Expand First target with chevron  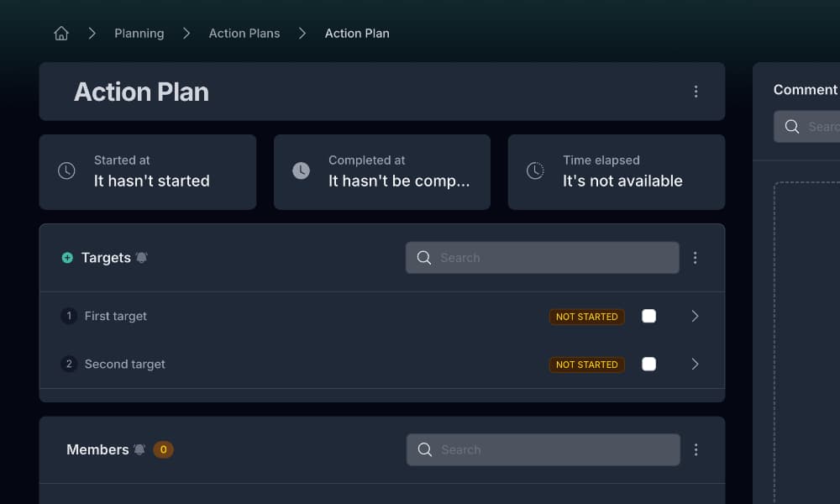695,316
